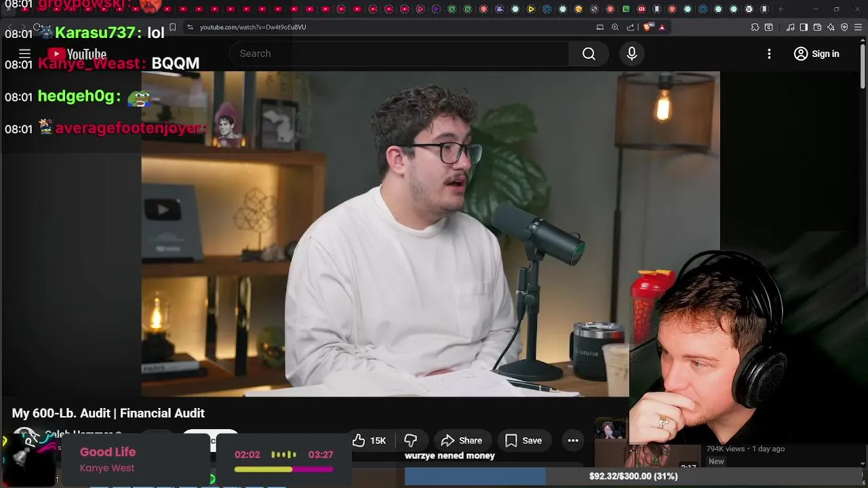Open the Brave Wallet icon
The image size is (868, 488).
pyautogui.click(x=817, y=27)
